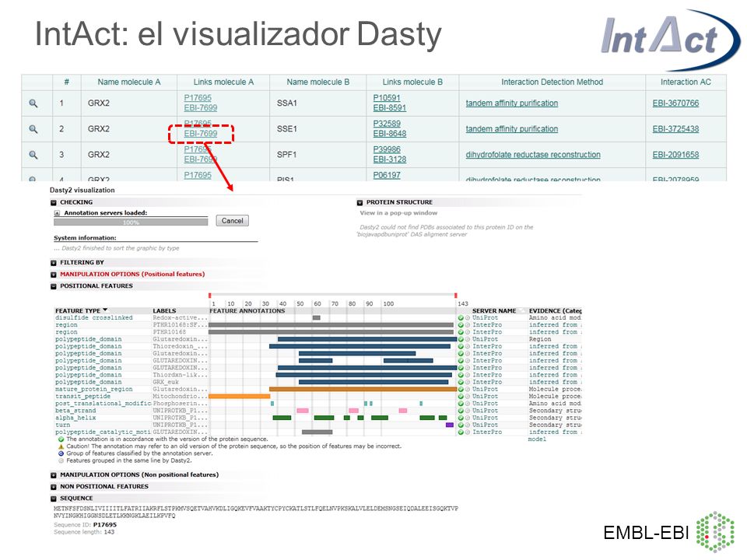Viewport: 747px width, 560px height.
Task: Open interaction EBI-3725438
Action: [x=675, y=128]
